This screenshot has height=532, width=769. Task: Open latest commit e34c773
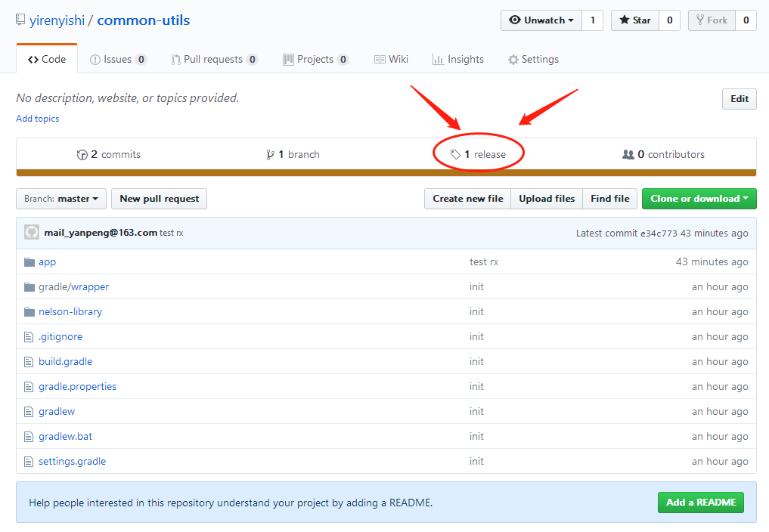(659, 234)
